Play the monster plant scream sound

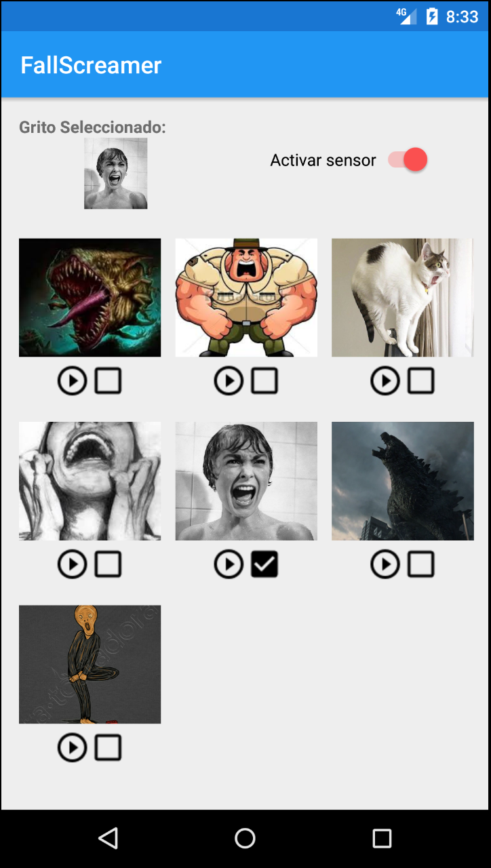pos(73,381)
